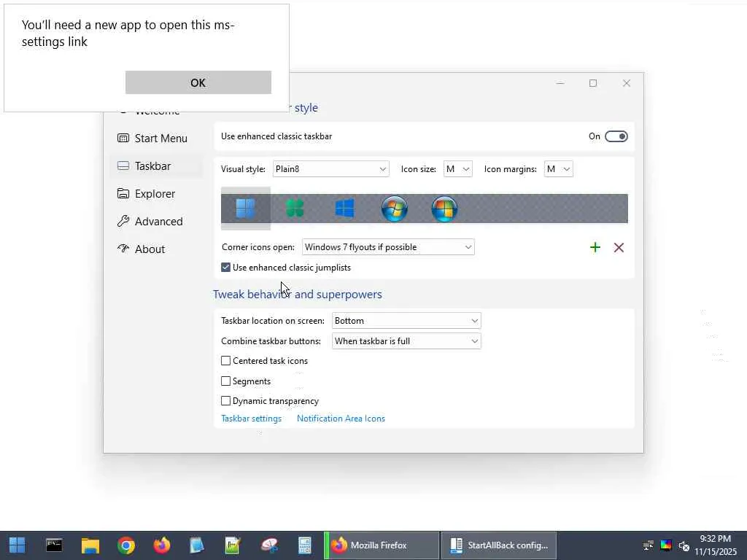
Task: Open the About section
Action: point(157,249)
